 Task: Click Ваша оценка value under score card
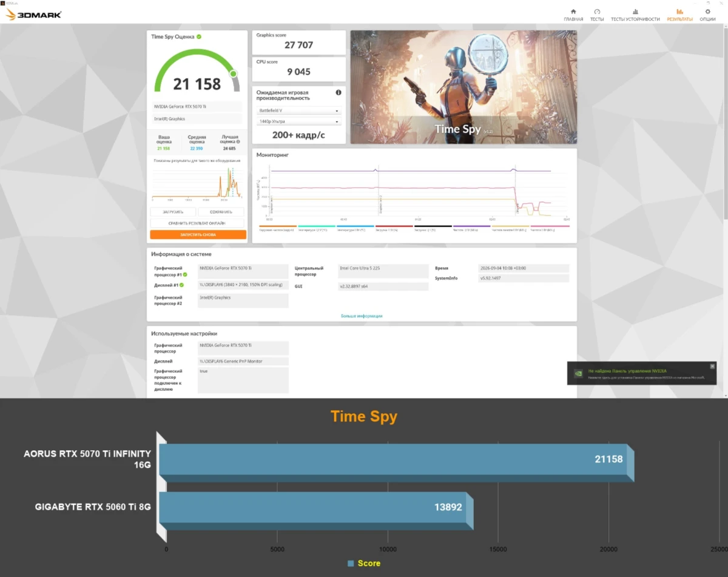[164, 149]
